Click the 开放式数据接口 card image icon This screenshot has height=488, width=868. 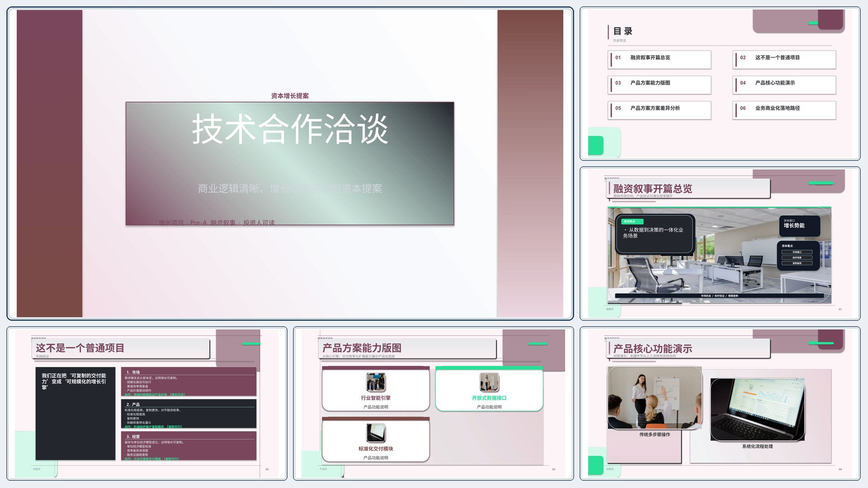(x=489, y=382)
